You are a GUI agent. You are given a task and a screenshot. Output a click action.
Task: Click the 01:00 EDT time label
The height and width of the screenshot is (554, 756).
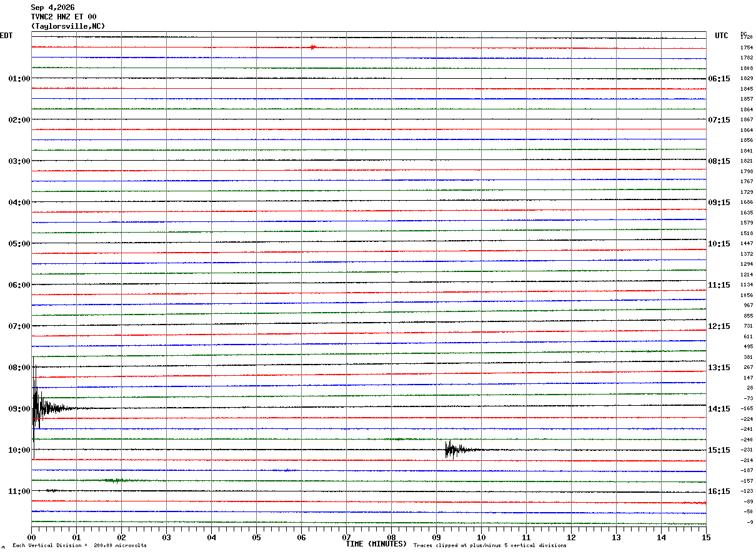(x=19, y=79)
